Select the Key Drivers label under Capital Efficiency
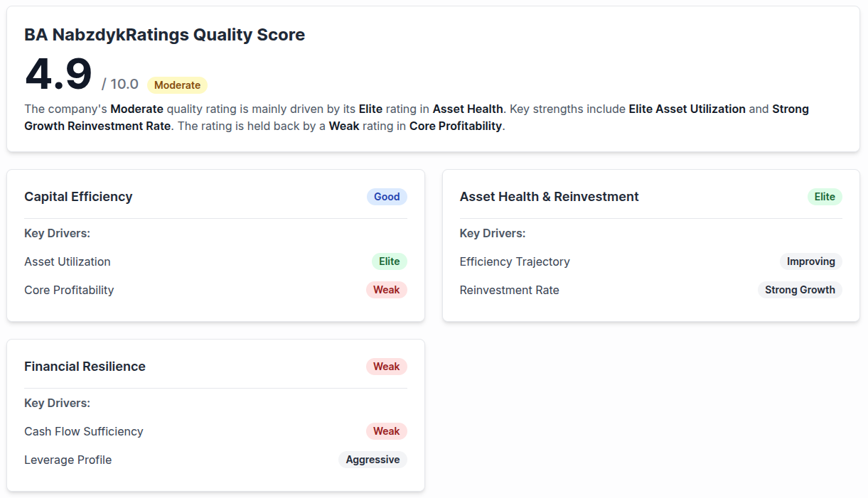This screenshot has height=498, width=868. click(x=57, y=233)
